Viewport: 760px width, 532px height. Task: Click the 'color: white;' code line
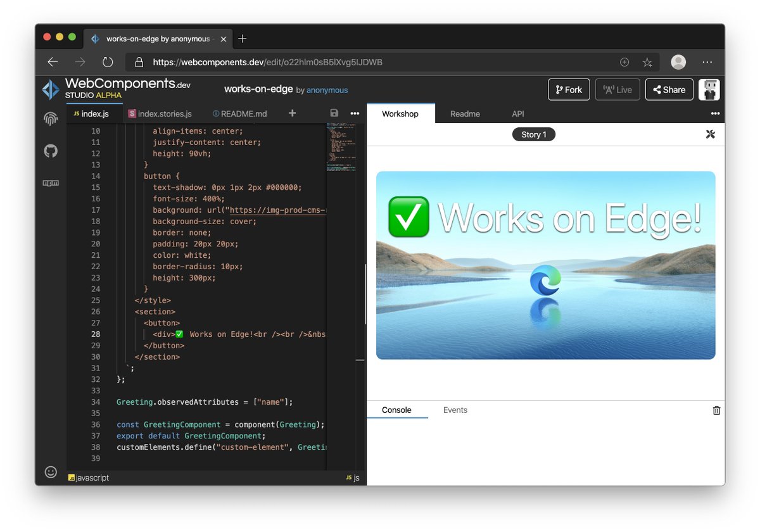pos(182,255)
